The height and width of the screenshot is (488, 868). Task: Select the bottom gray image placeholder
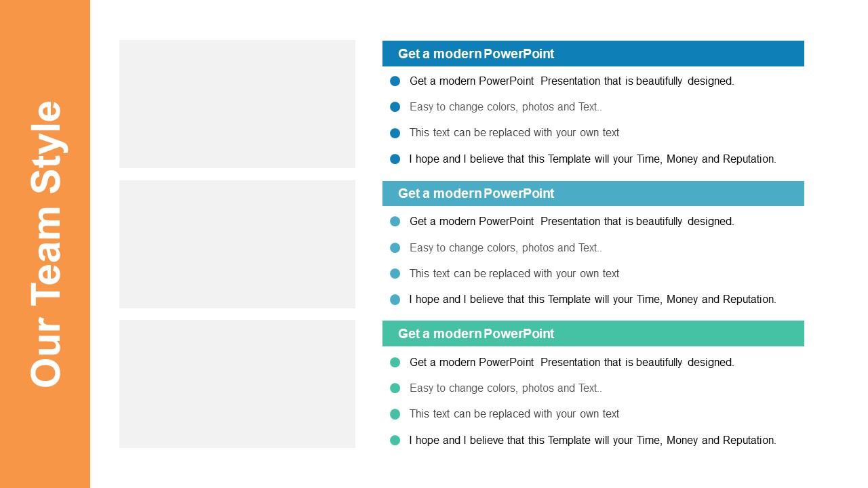coord(237,384)
